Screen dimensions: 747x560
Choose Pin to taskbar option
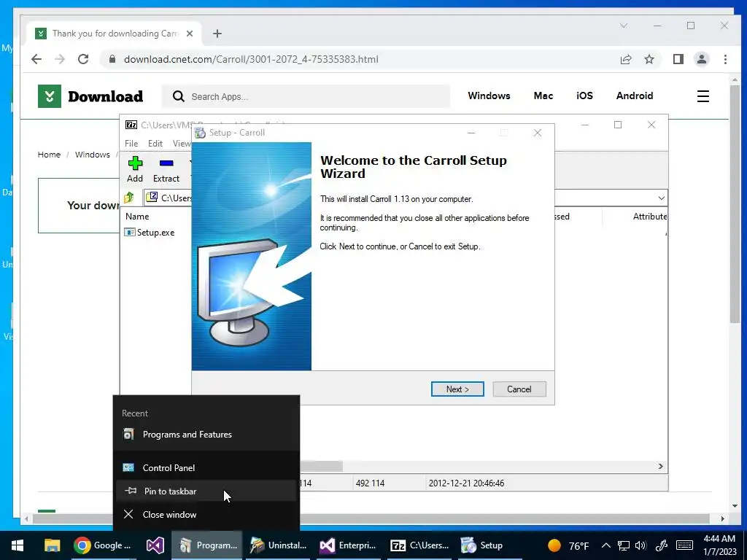coord(206,491)
